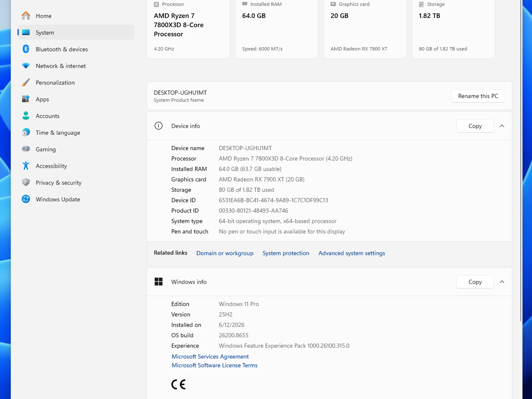The width and height of the screenshot is (532, 399).
Task: Click Version value 25H2
Action: (x=225, y=315)
